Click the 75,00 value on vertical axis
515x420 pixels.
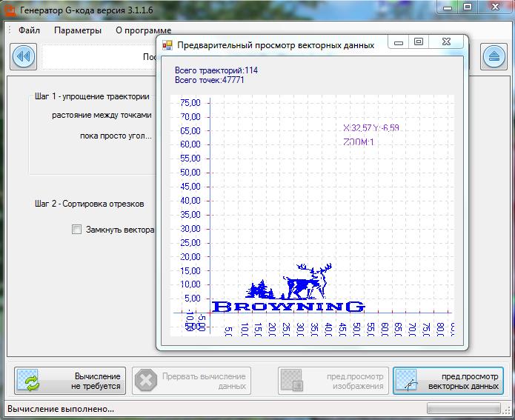[190, 103]
